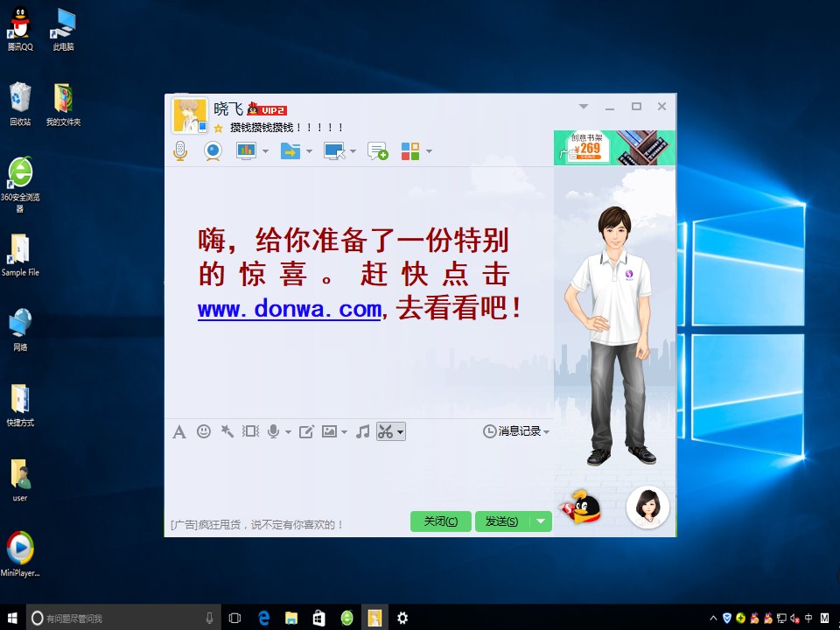
Task: Click the music note share icon
Action: (x=362, y=431)
